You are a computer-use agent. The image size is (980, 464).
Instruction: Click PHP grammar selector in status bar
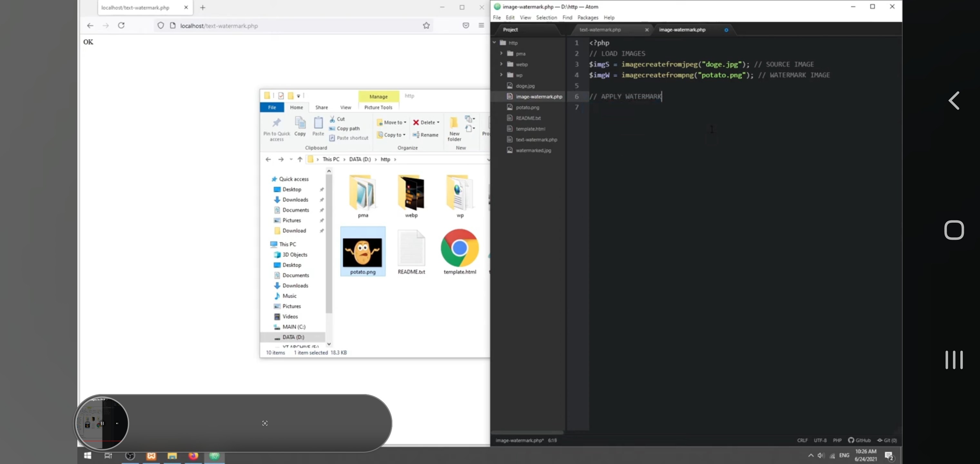coord(837,440)
